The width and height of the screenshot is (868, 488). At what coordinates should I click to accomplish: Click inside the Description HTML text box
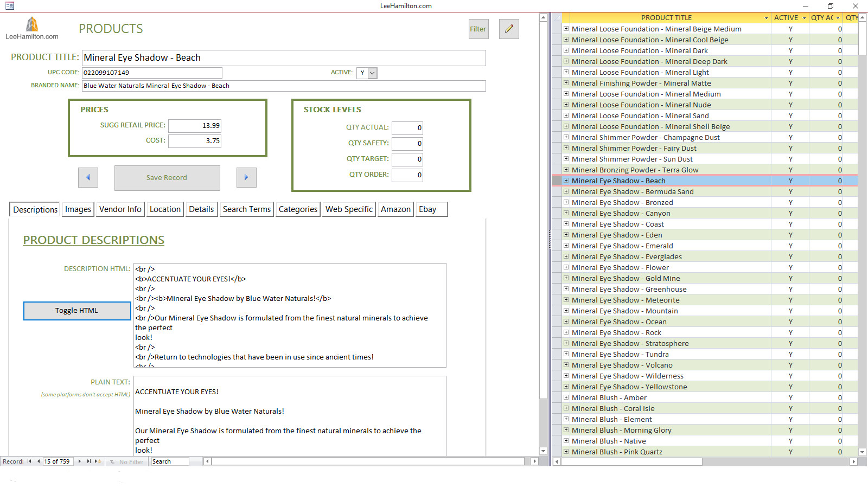tap(290, 316)
